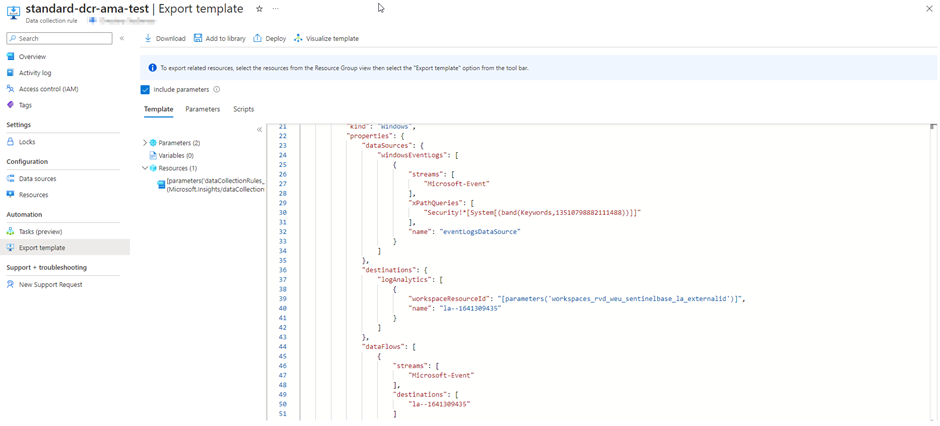The height and width of the screenshot is (426, 940).
Task: Switch to the Scripts tab
Action: coord(243,109)
